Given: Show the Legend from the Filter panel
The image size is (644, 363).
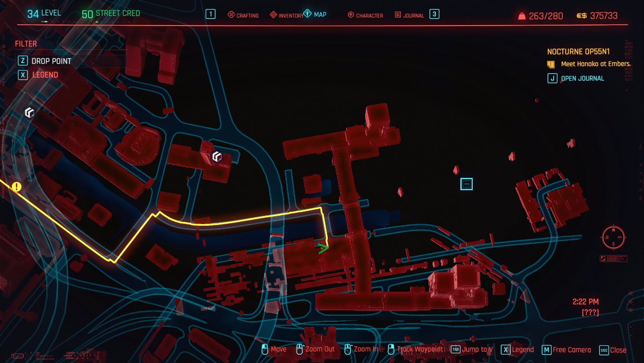Looking at the screenshot, I should tap(45, 75).
